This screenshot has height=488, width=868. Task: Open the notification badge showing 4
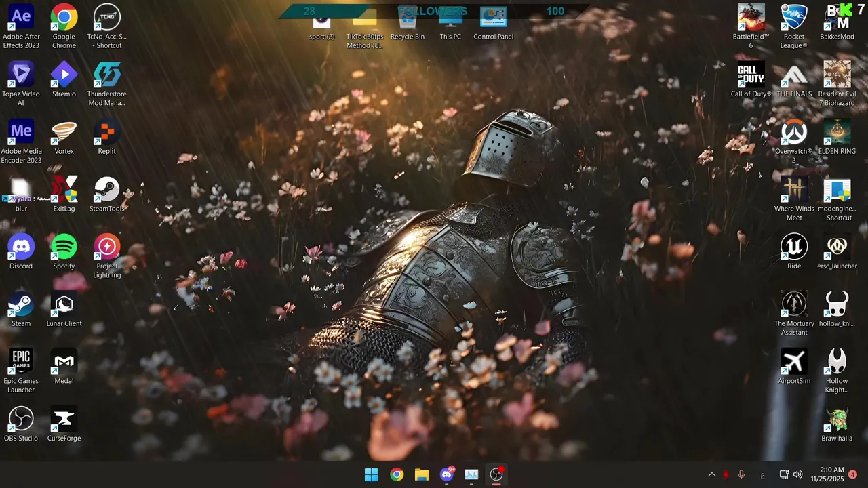click(x=852, y=474)
